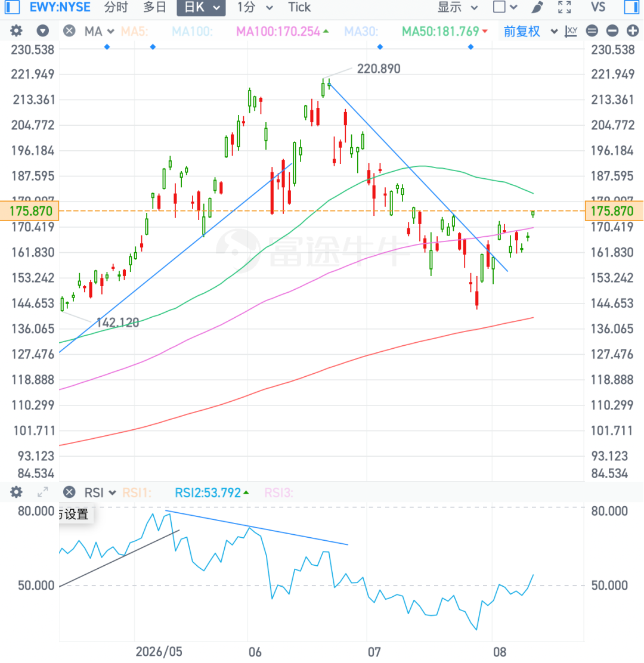Zoom in the chart with plus icon
This screenshot has width=644, height=663.
coord(633,31)
